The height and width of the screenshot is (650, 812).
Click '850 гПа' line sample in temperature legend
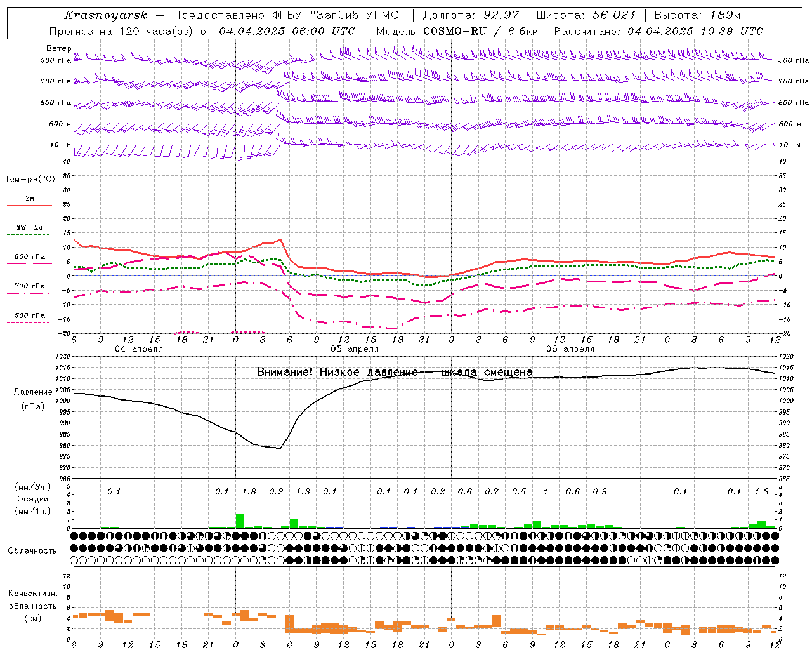point(28,264)
